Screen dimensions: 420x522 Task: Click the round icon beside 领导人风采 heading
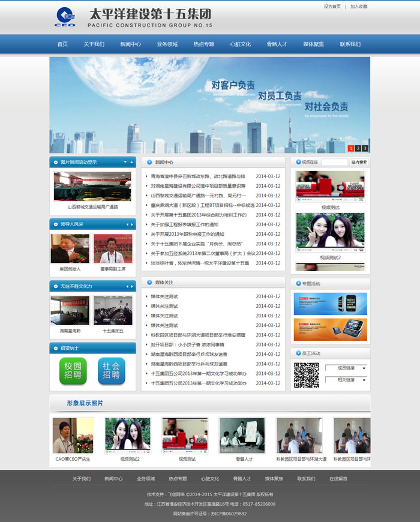(x=56, y=224)
